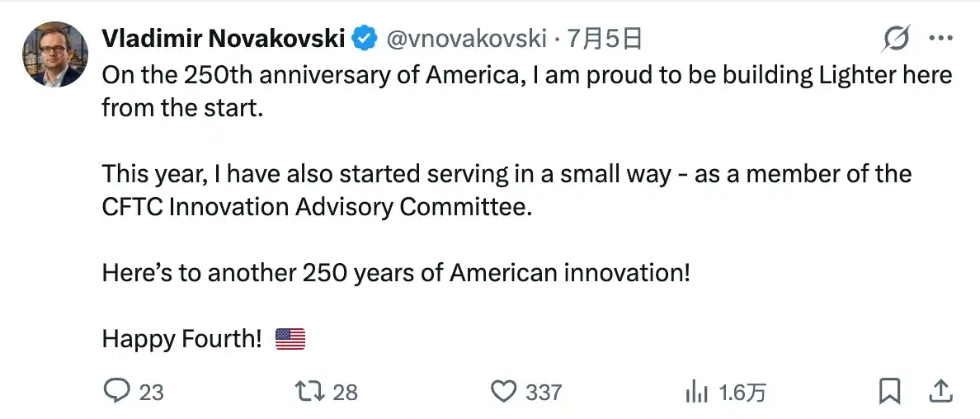Click the 'Happy Fourth!' line of the post
This screenshot has width=980, height=419.
point(181,339)
